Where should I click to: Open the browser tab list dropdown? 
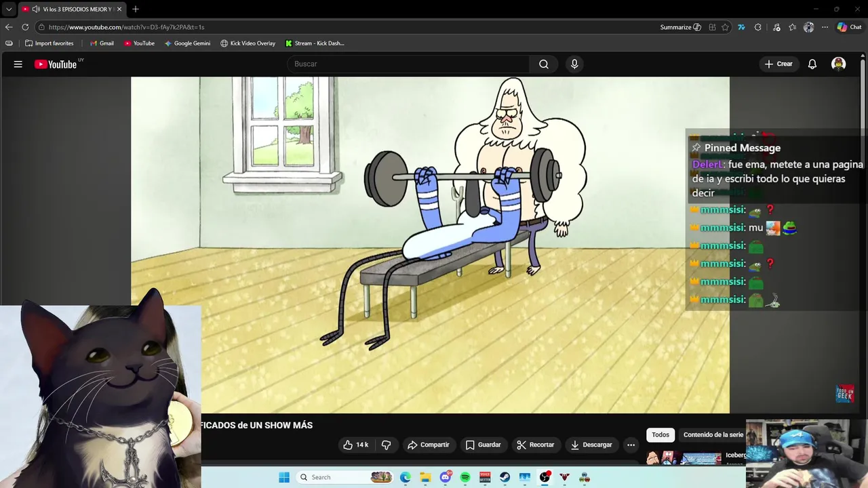point(9,9)
